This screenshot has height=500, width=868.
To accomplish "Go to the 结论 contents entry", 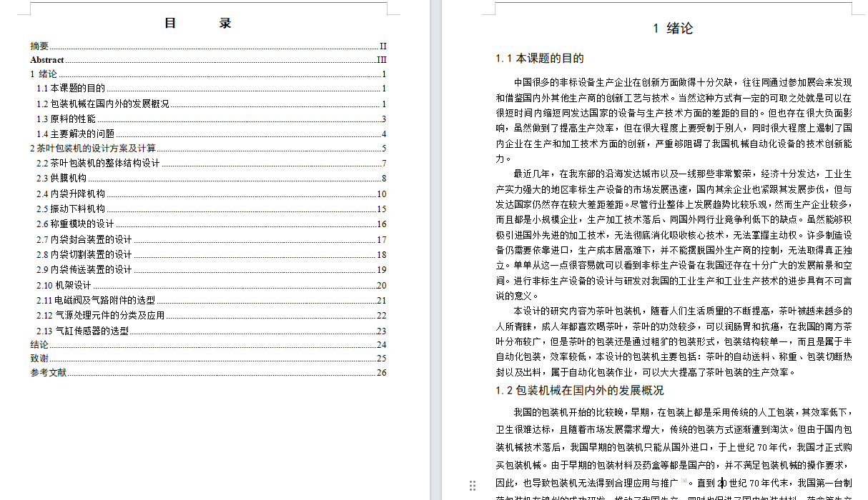I will pyautogui.click(x=208, y=344).
